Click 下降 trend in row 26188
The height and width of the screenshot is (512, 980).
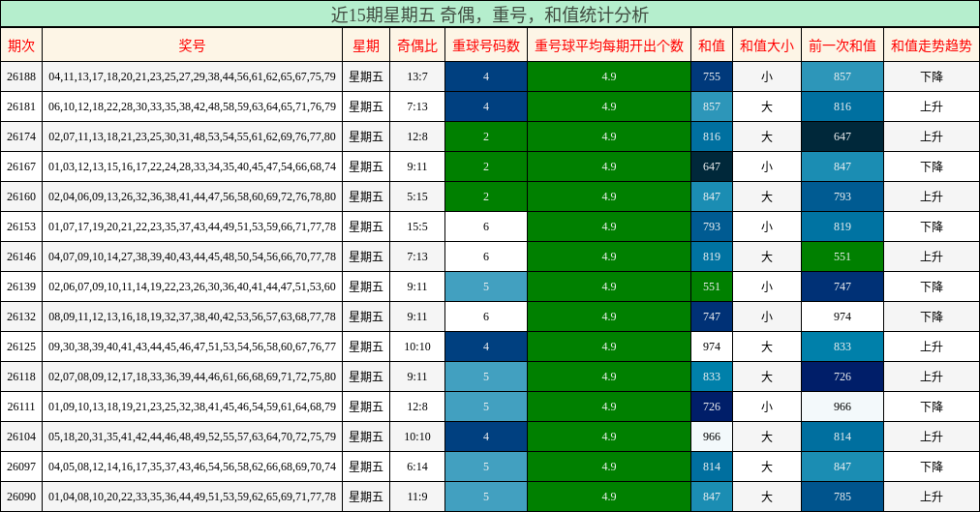tap(932, 76)
